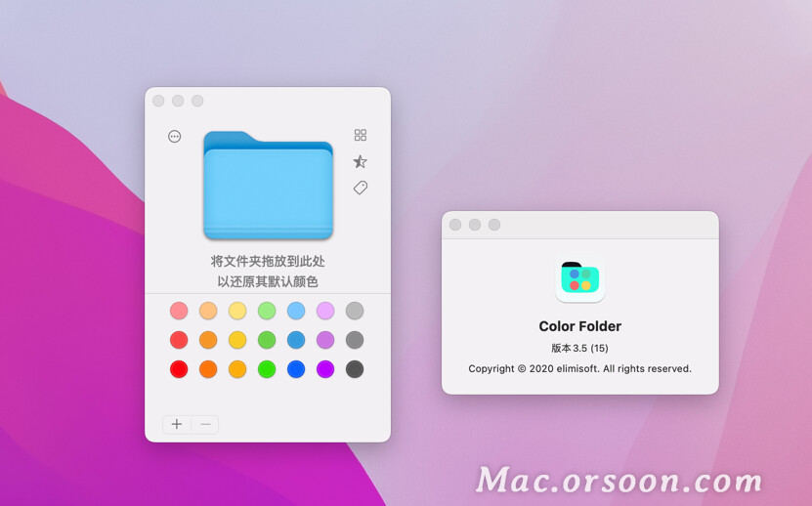The height and width of the screenshot is (506, 812).
Task: Pick the bright red swatch in bottom row
Action: [x=179, y=369]
